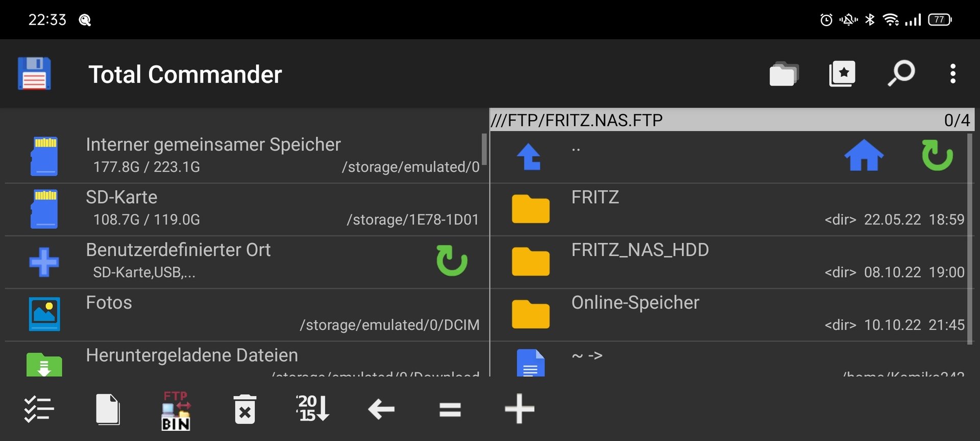Refresh the FTP directory listing
Viewport: 980px width, 441px height.
coord(937,156)
